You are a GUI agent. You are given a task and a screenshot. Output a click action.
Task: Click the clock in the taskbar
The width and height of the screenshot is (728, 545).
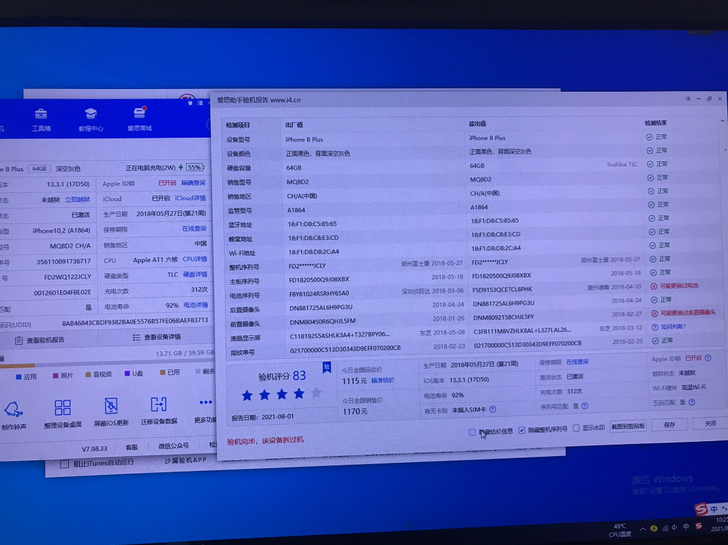(722, 525)
